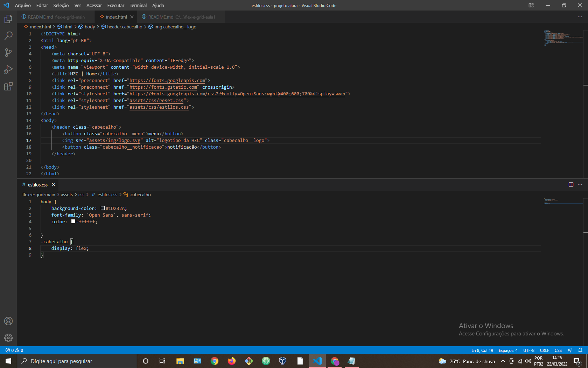Open Task View on the taskbar

pos(162,361)
